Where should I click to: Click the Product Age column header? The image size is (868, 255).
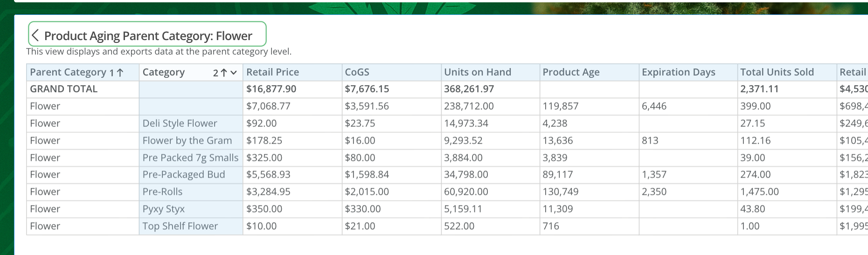pyautogui.click(x=571, y=72)
